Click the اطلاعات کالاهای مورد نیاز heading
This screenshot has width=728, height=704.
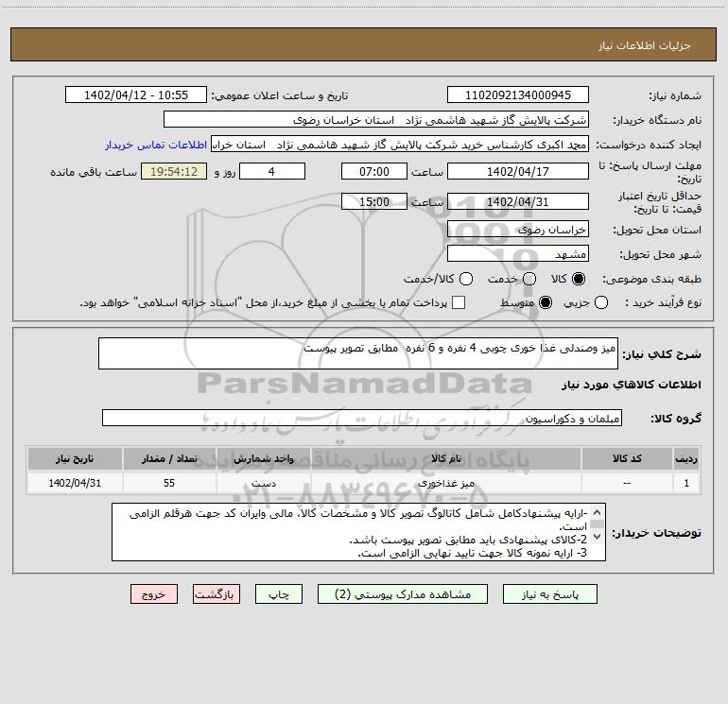pos(631,385)
